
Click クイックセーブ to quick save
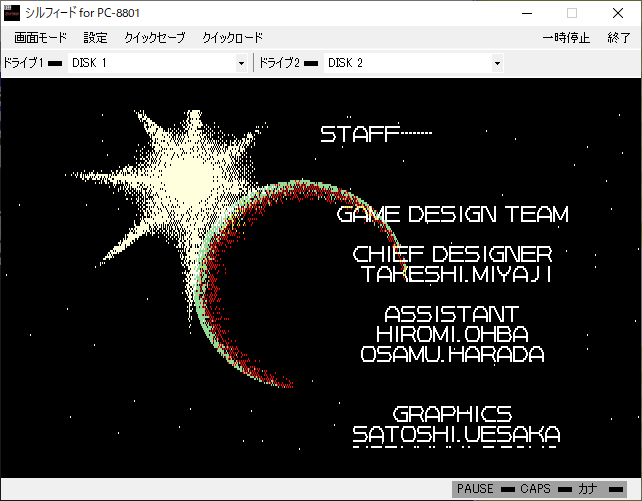pyautogui.click(x=154, y=38)
